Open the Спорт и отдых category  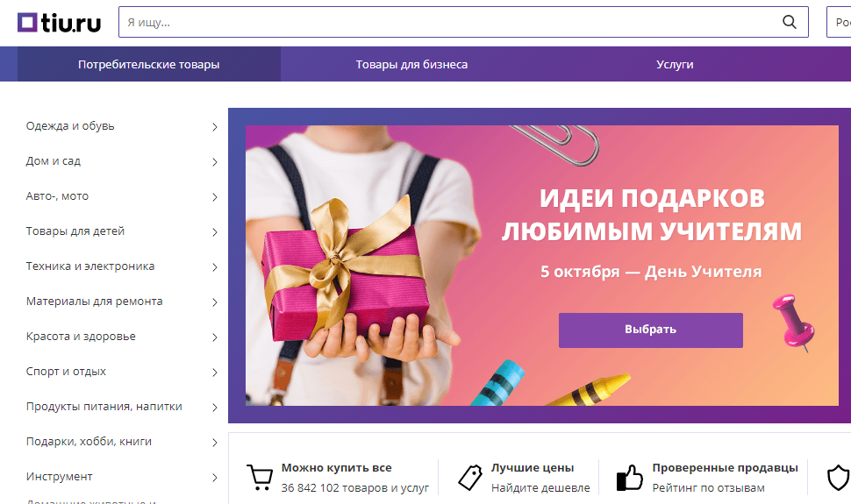pos(66,372)
